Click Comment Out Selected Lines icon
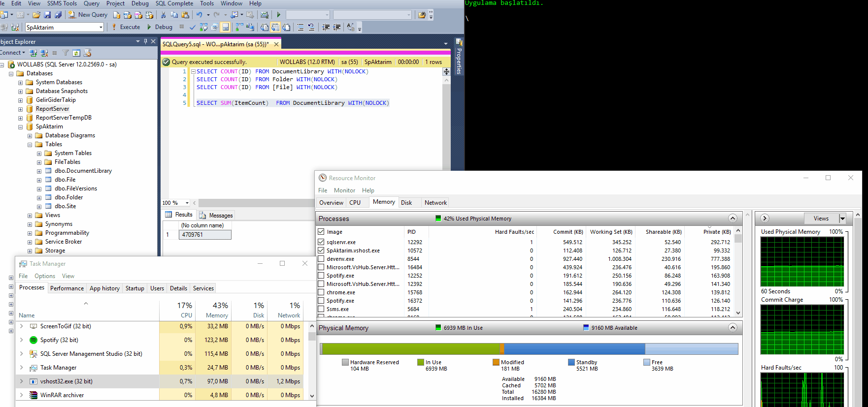Screen dimensions: 868x407 pyautogui.click(x=300, y=27)
